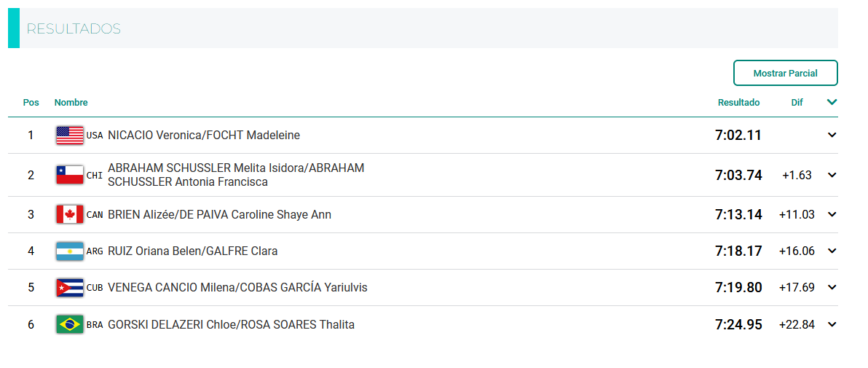Click the Pos column header
868x368 pixels.
(31, 103)
